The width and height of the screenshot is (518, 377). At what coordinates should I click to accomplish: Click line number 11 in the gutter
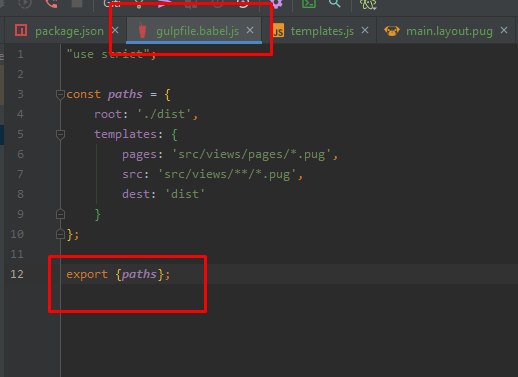[17, 254]
